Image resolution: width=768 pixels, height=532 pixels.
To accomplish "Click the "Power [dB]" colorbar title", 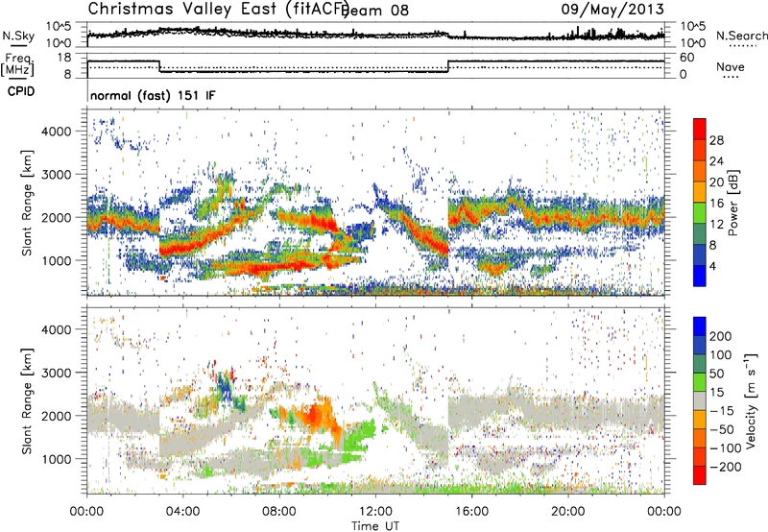I will tap(732, 203).
